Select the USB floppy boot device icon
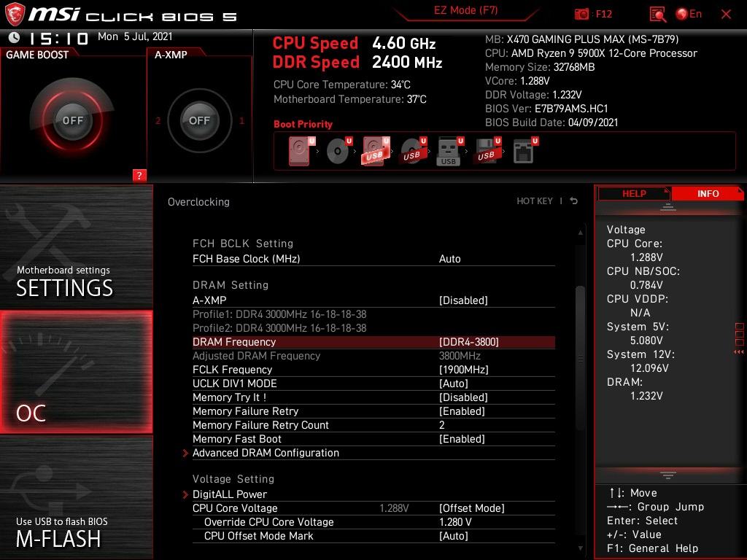Image resolution: width=747 pixels, height=560 pixels. pos(487,151)
